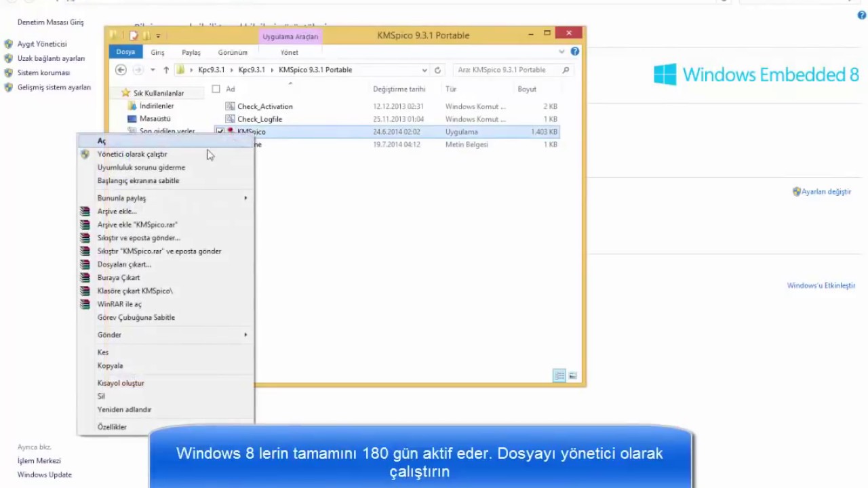868x488 pixels.
Task: Switch to the Görünüm tab
Action: (233, 52)
